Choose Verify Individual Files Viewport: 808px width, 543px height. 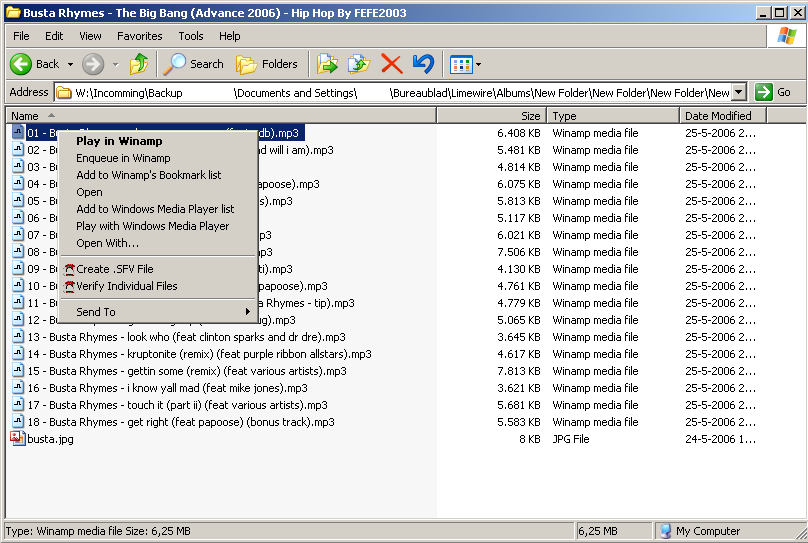[158, 286]
